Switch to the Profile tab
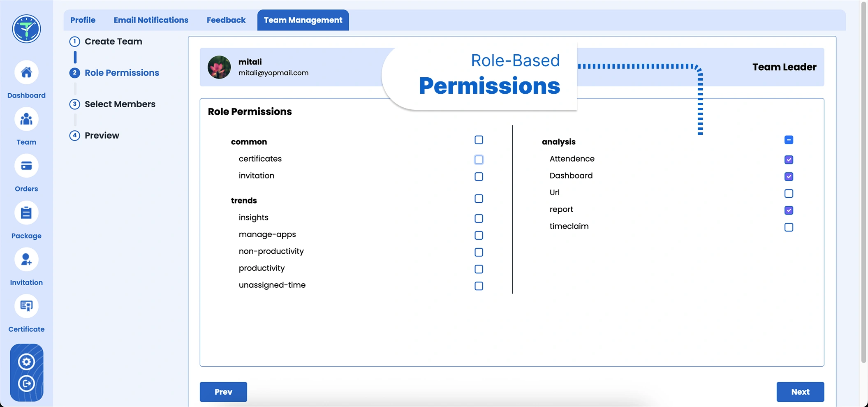This screenshot has width=868, height=407. coord(83,20)
